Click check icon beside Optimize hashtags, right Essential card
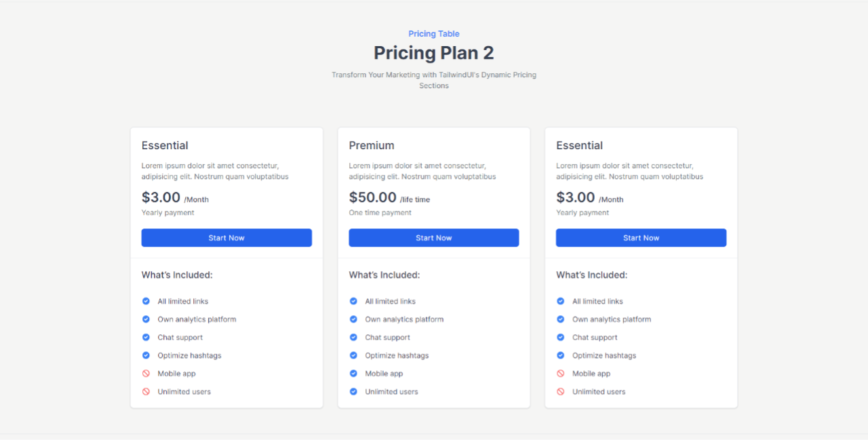 point(561,355)
